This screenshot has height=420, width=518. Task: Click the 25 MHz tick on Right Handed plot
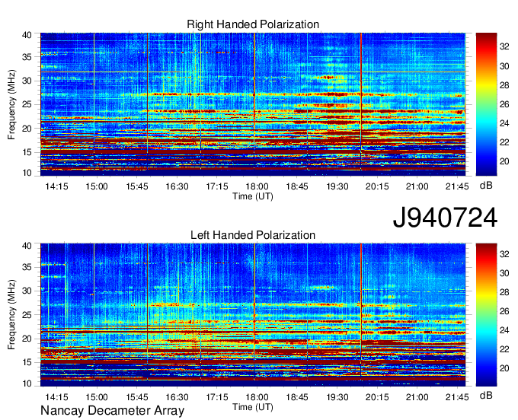(x=27, y=105)
